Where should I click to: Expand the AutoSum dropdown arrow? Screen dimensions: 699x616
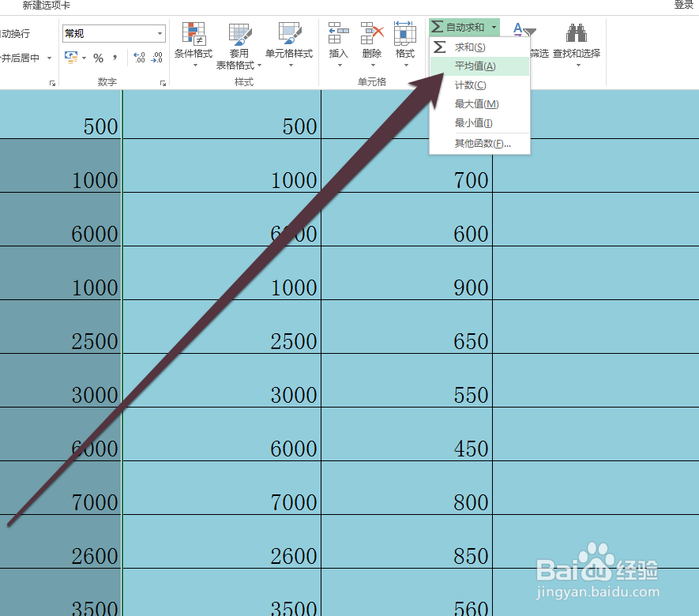(494, 27)
